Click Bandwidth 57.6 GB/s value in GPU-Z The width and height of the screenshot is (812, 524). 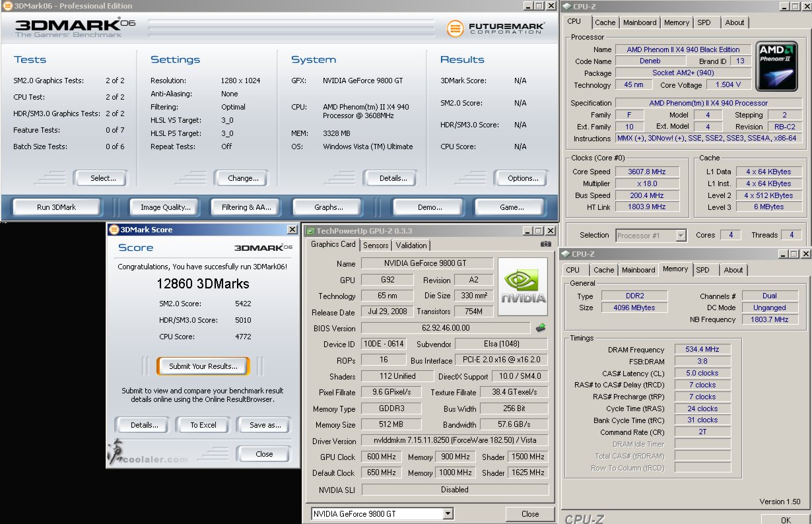514,425
